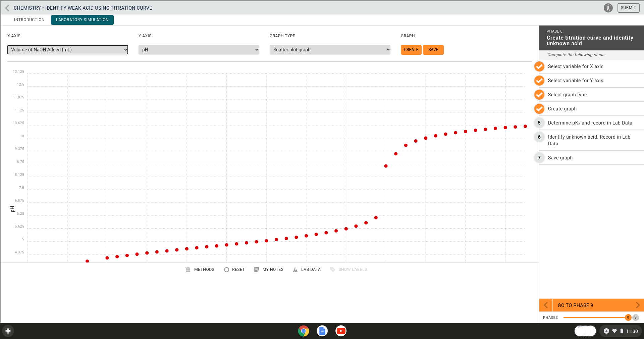This screenshot has height=339, width=644.
Task: Click the back arrow beside the lesson title
Action: 7,8
